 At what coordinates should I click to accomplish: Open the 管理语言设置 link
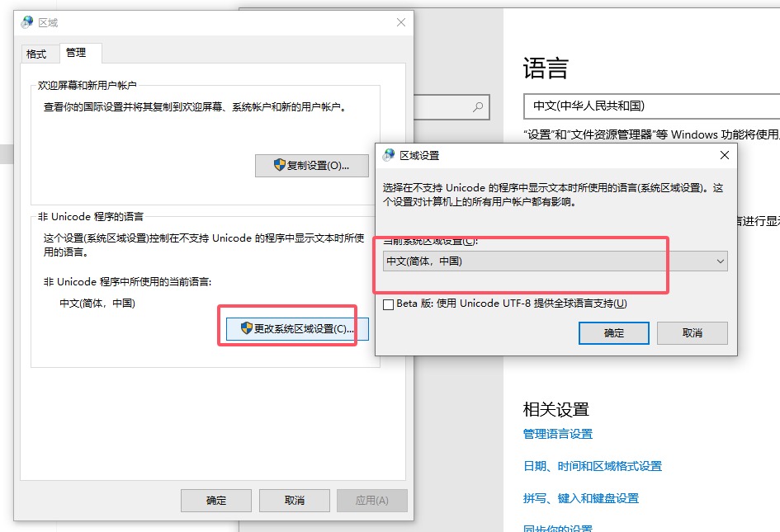[558, 434]
